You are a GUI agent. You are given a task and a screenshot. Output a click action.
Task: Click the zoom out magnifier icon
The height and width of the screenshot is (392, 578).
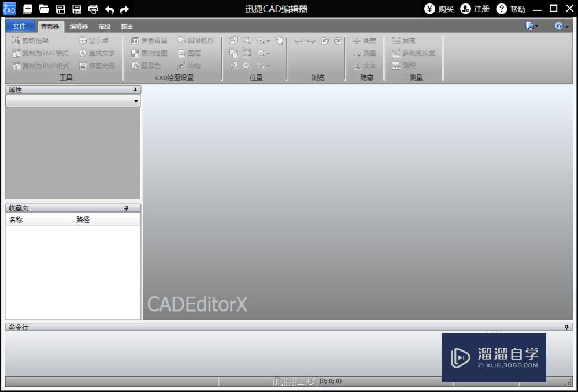[261, 53]
